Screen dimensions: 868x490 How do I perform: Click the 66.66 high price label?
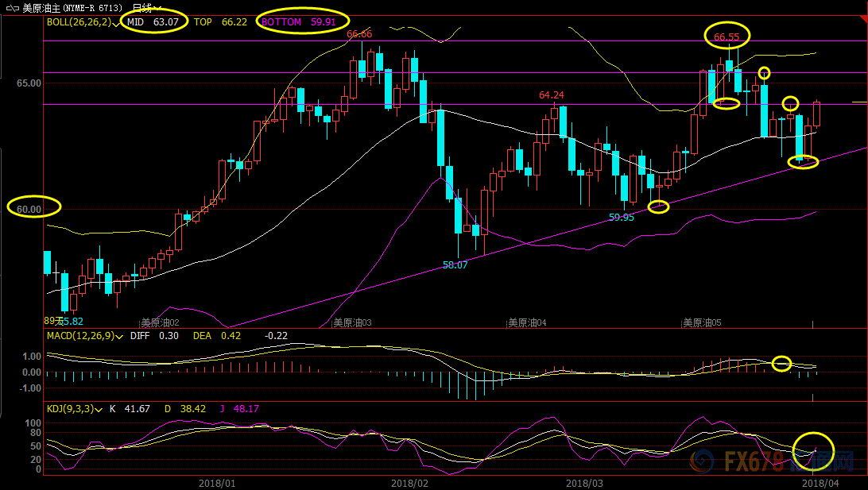[359, 34]
